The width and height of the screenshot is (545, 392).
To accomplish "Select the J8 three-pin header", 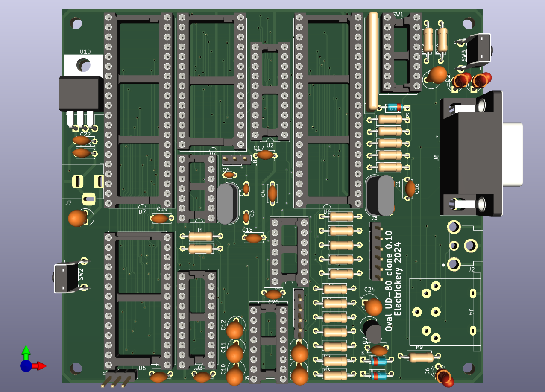I will coord(235,160).
